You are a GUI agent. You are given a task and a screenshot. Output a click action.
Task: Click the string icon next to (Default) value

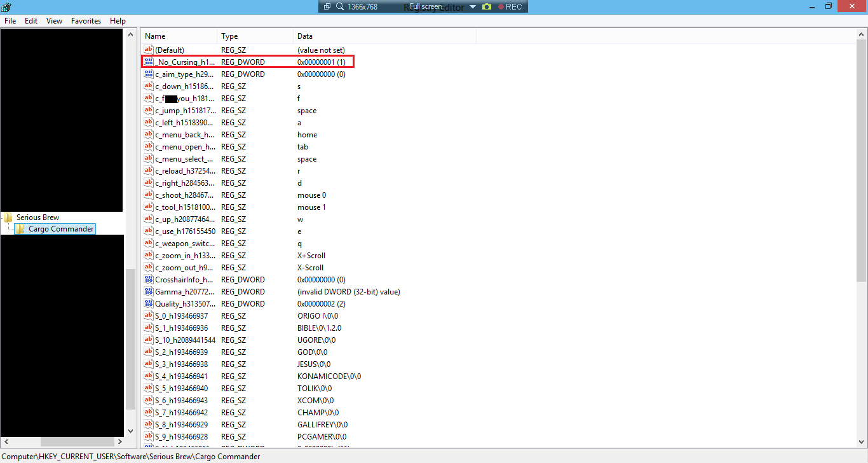(x=149, y=50)
